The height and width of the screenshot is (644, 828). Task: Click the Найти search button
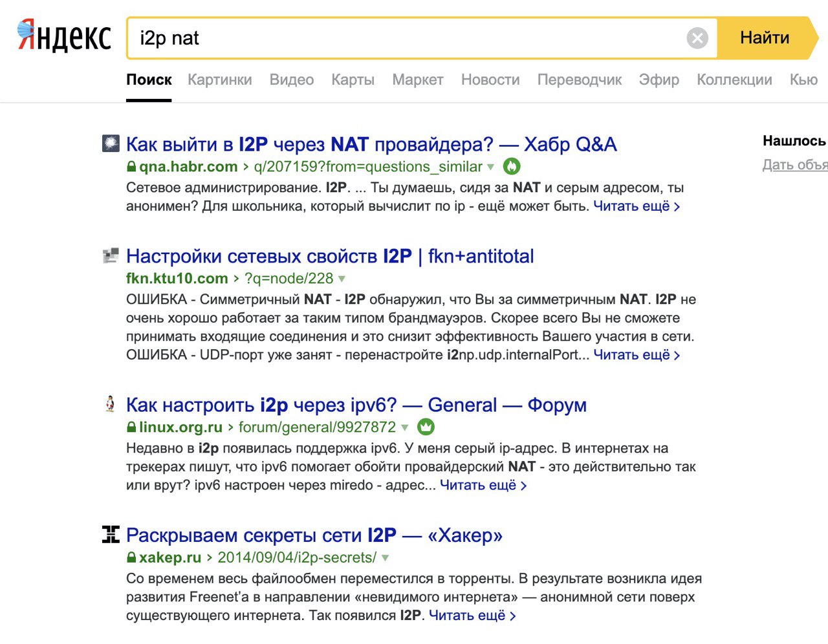pos(768,38)
